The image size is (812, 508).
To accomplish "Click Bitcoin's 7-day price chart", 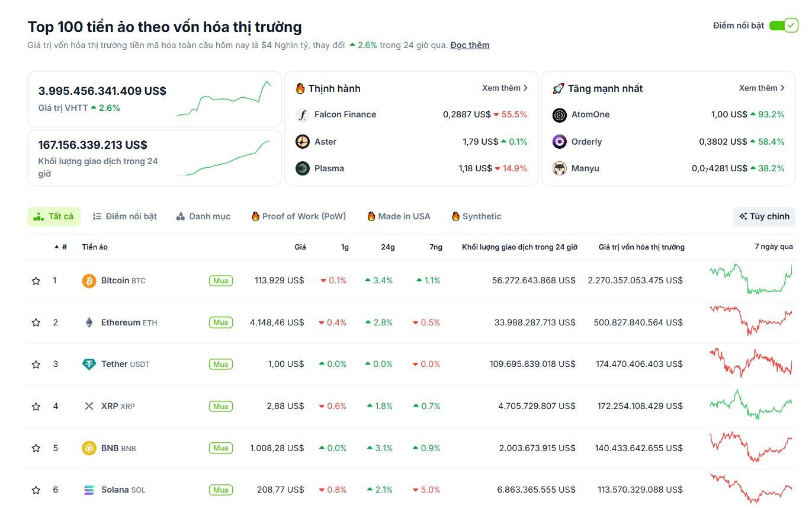I will (x=749, y=280).
